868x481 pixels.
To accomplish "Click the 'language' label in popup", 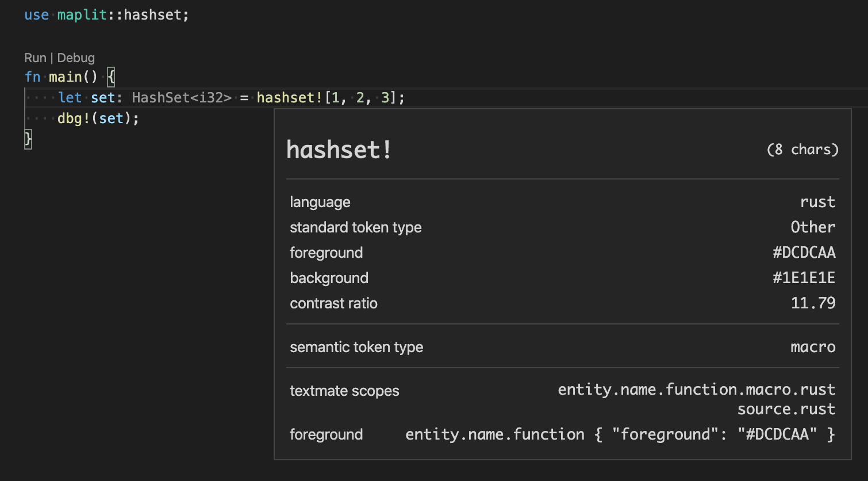I will pyautogui.click(x=320, y=203).
